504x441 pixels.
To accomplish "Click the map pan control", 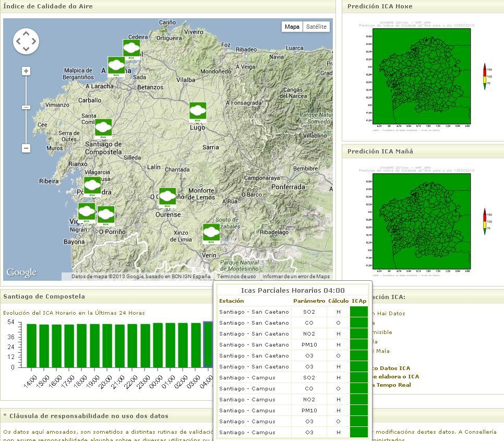I will pos(26,41).
